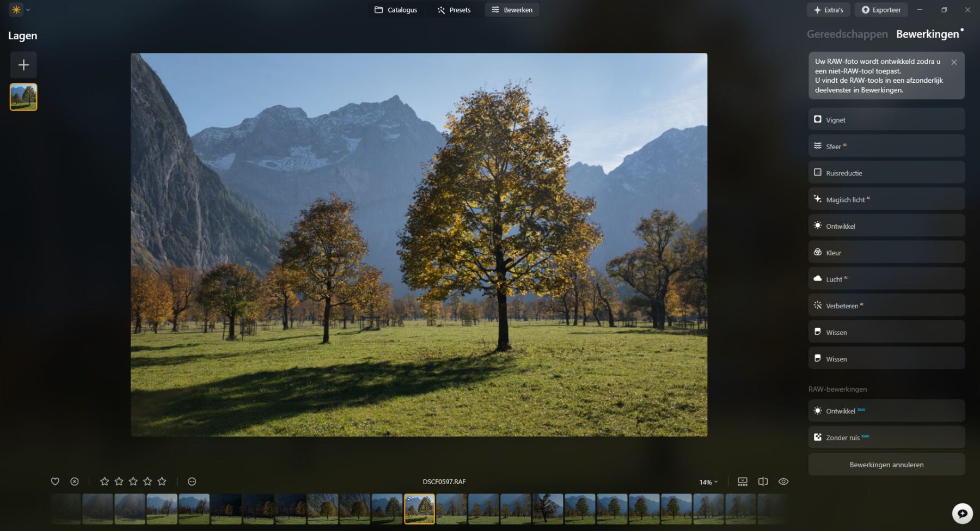The image size is (980, 531).
Task: Switch to the Gereedschappen tab
Action: (x=847, y=34)
